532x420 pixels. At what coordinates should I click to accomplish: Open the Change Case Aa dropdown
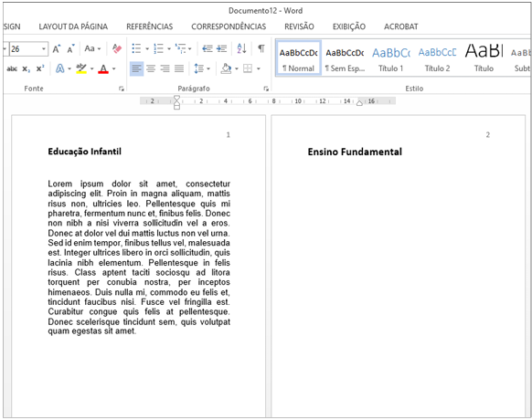[x=92, y=48]
